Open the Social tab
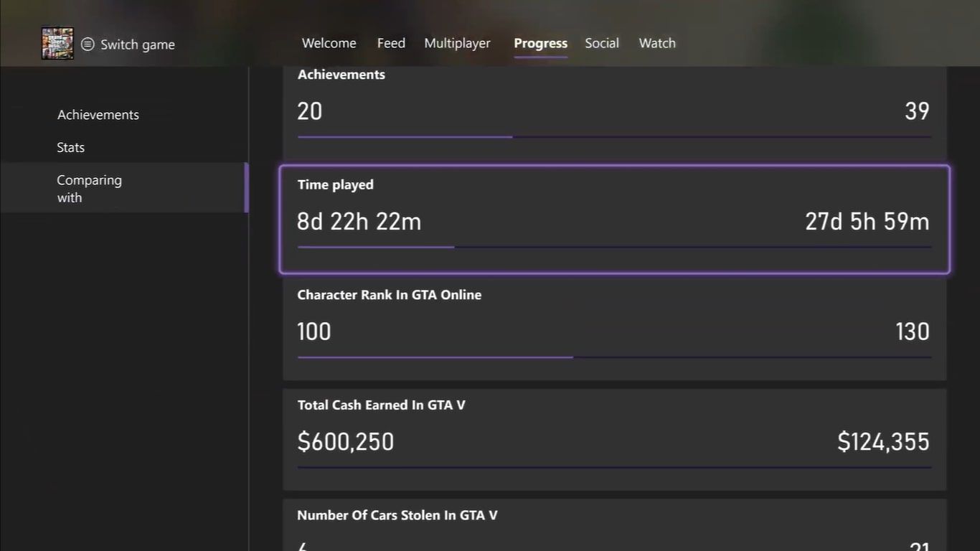The image size is (980, 551). (601, 43)
